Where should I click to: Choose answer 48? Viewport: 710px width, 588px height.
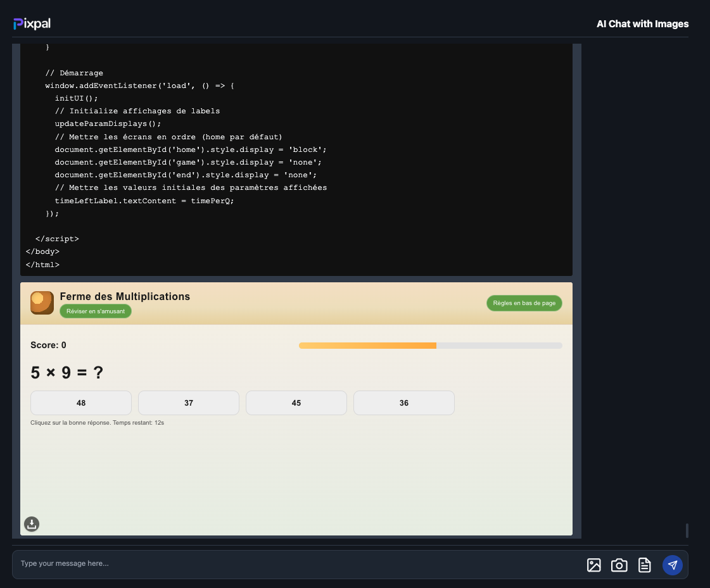click(81, 403)
